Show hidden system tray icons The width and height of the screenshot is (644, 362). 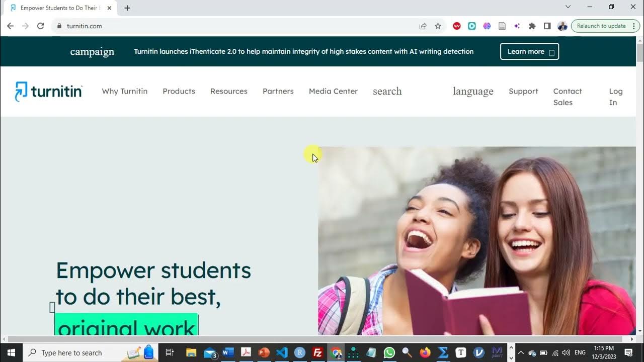[x=521, y=353]
